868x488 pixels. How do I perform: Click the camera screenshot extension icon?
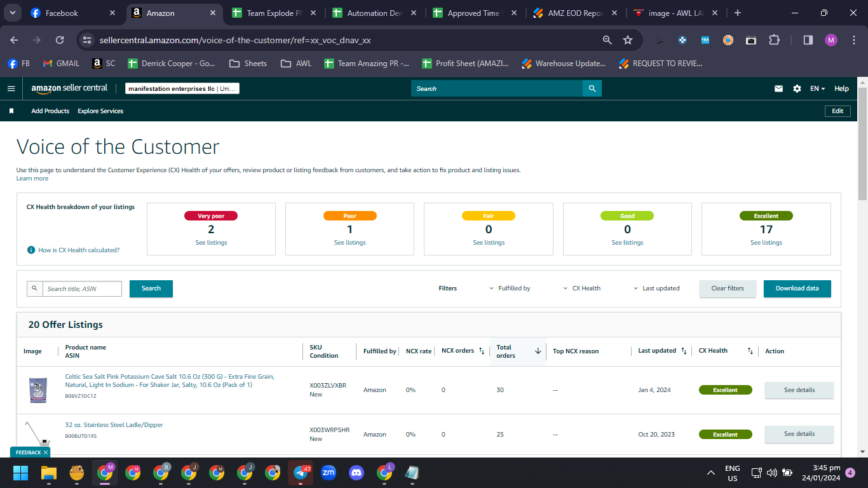tap(751, 40)
